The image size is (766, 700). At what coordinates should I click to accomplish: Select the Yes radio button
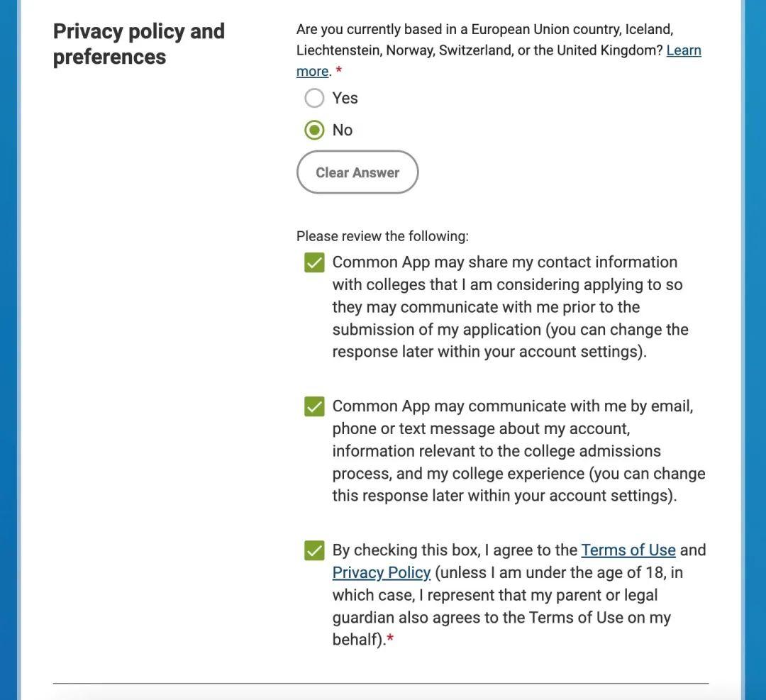coord(314,98)
